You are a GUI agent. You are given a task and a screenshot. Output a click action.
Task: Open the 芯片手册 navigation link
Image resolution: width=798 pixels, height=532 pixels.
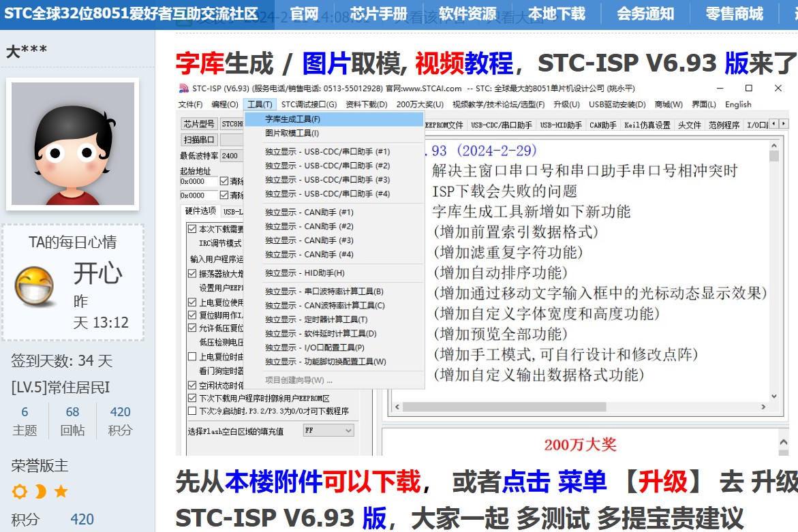pos(379,14)
